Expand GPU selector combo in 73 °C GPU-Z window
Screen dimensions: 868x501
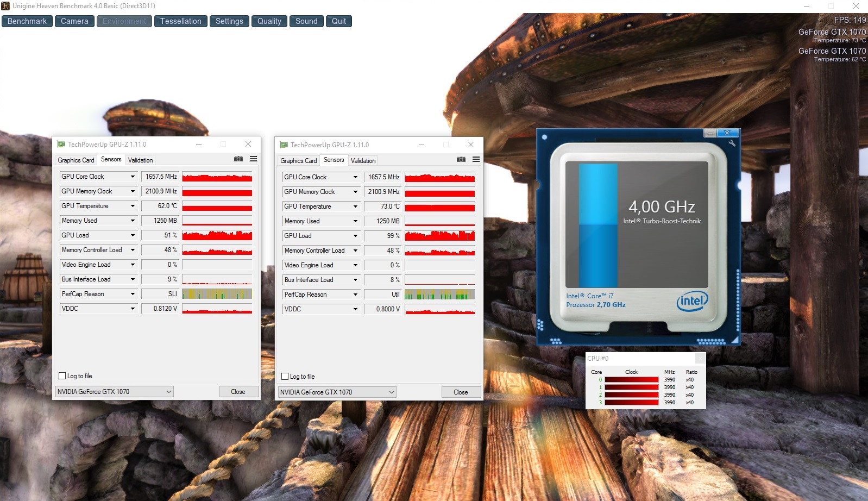pos(337,392)
